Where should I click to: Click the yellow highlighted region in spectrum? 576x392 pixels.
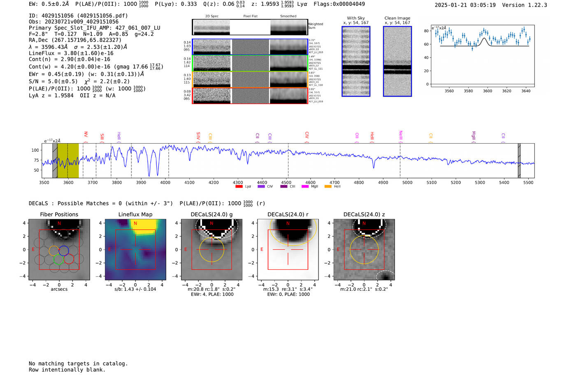(68, 160)
